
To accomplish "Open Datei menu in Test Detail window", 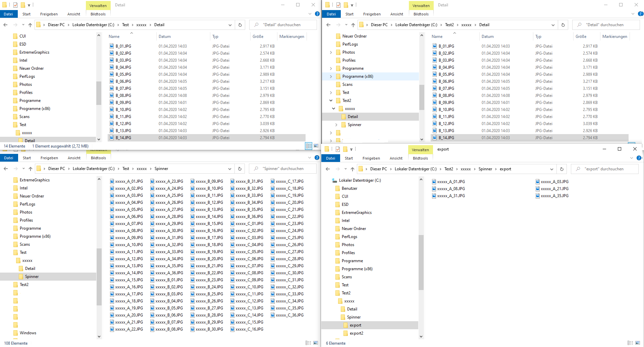I will coord(8,14).
